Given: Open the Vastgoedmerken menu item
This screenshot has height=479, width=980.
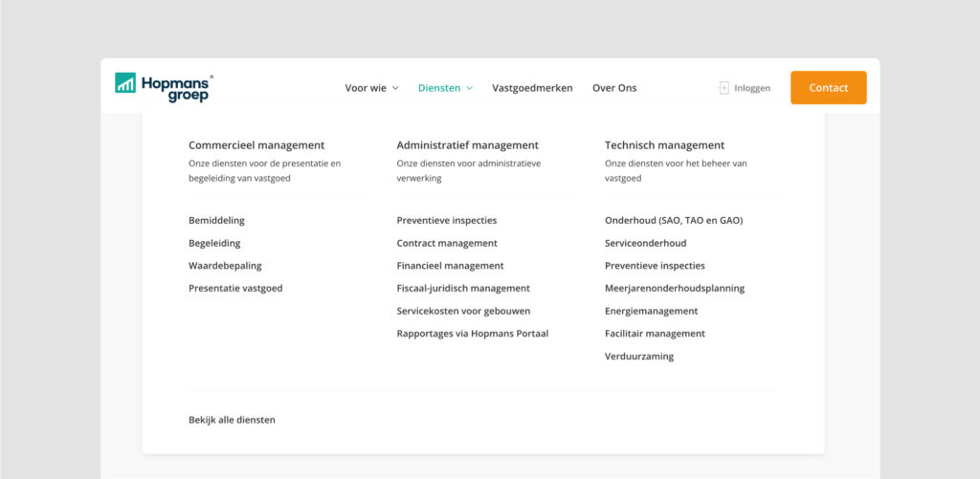Looking at the screenshot, I should 532,88.
